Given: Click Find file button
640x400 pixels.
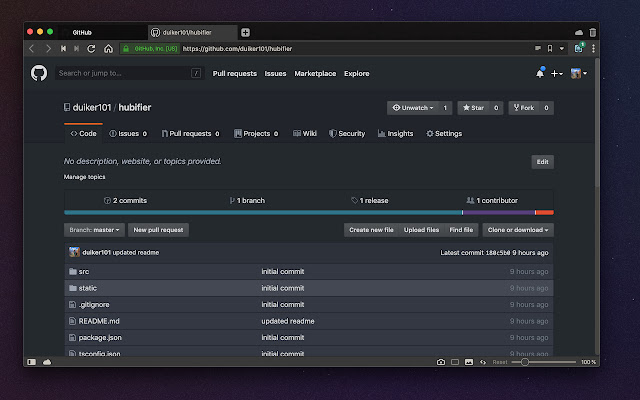Looking at the screenshot, I should pyautogui.click(x=461, y=230).
